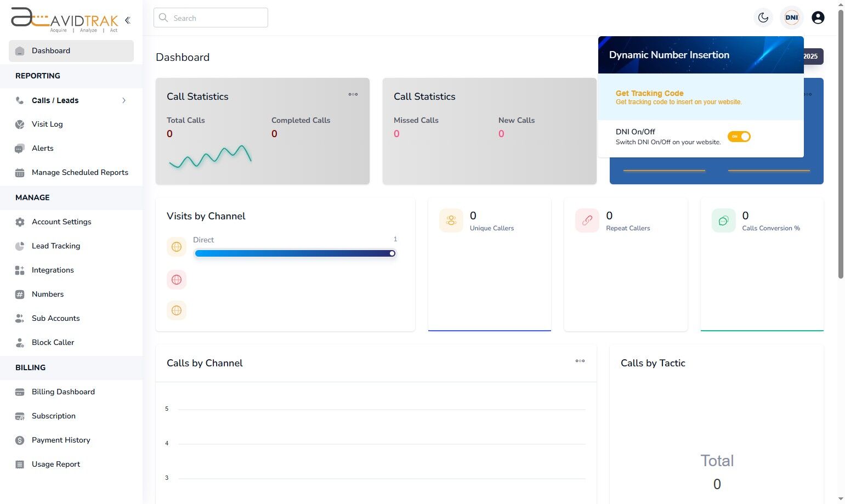Go to the Billing Dashboard

click(64, 392)
